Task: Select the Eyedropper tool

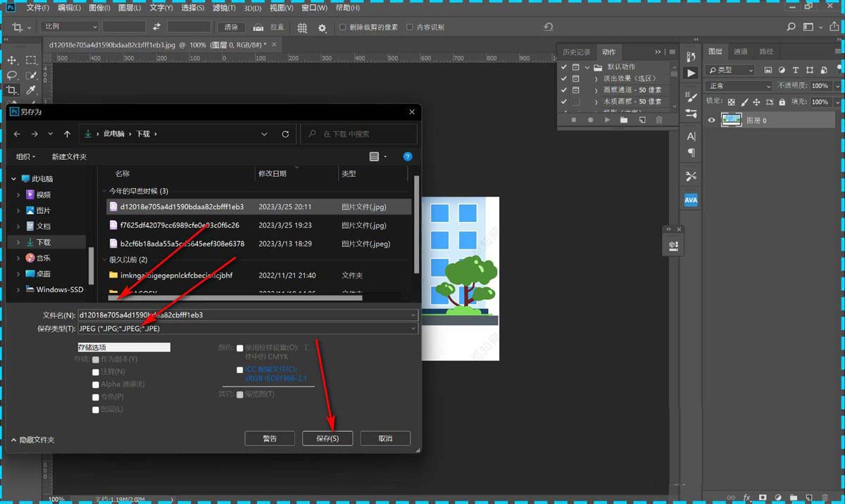Action: (x=31, y=91)
